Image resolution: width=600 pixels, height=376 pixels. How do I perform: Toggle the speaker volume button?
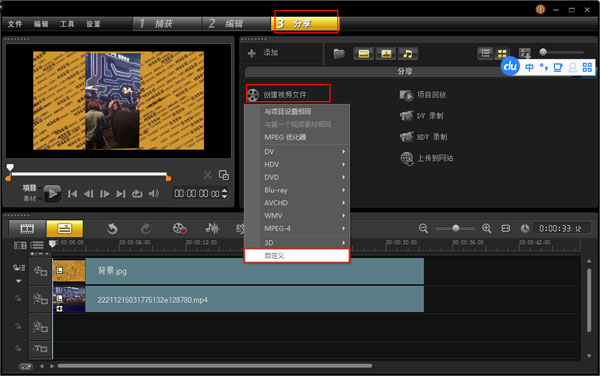tap(153, 194)
